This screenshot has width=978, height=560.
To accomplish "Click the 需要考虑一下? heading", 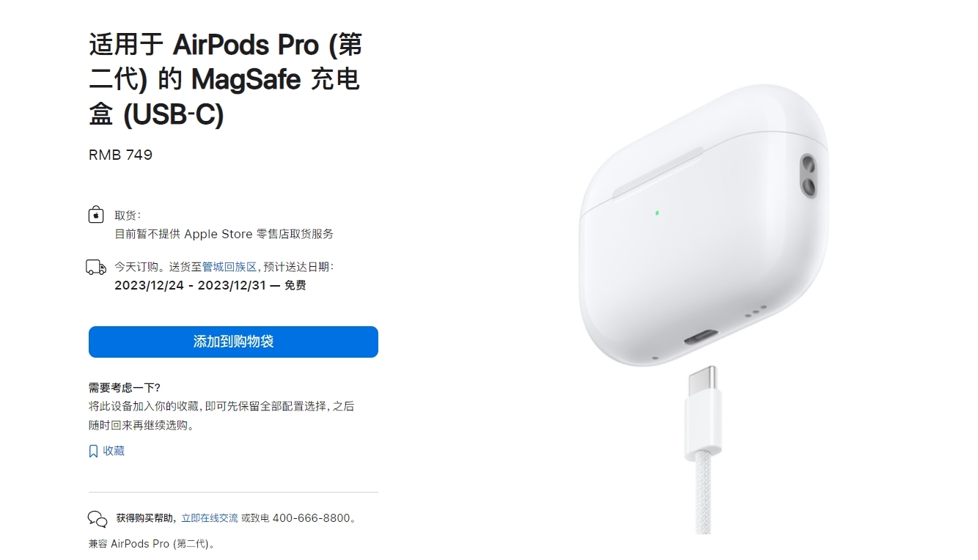I will click(124, 388).
